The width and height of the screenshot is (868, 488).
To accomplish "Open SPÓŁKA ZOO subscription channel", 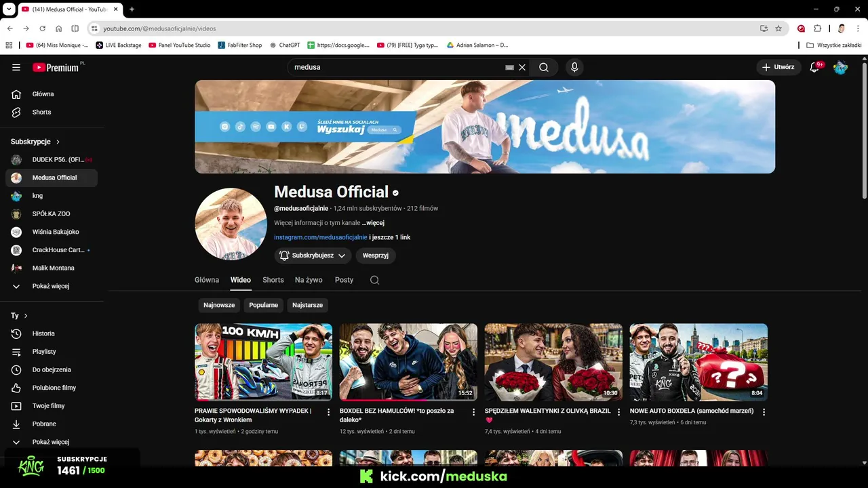I will click(52, 213).
